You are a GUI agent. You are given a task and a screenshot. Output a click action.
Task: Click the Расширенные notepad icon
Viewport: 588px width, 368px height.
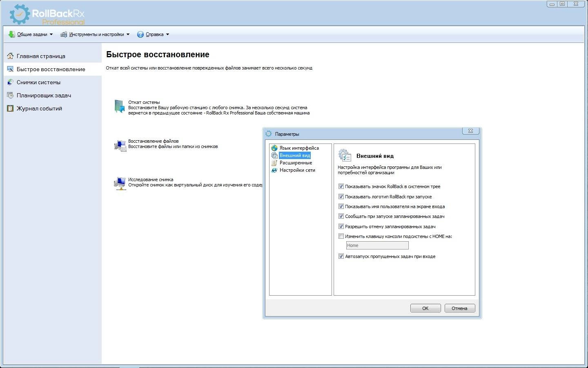(274, 163)
